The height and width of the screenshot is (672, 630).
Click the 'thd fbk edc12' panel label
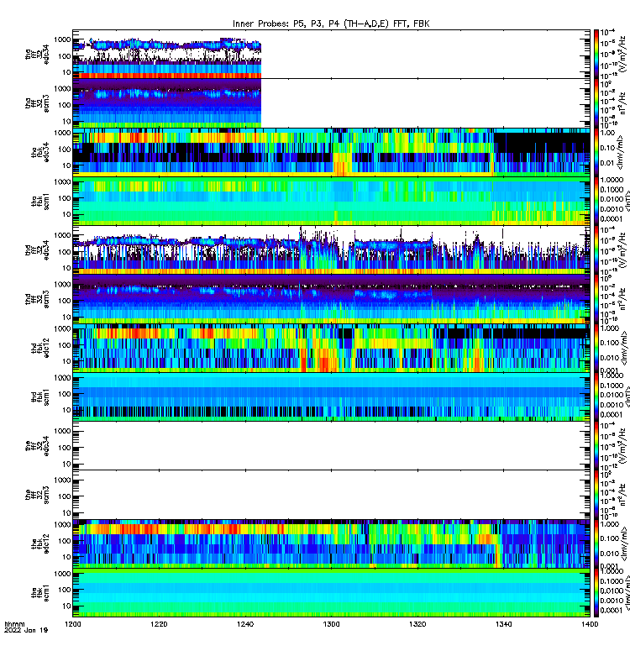pyautogui.click(x=39, y=348)
